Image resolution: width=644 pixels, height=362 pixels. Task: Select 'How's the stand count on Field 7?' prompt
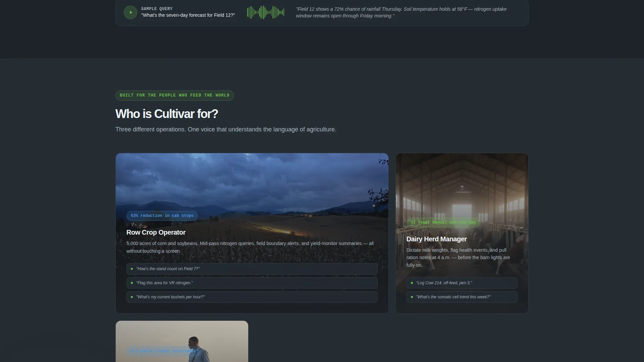(252, 269)
